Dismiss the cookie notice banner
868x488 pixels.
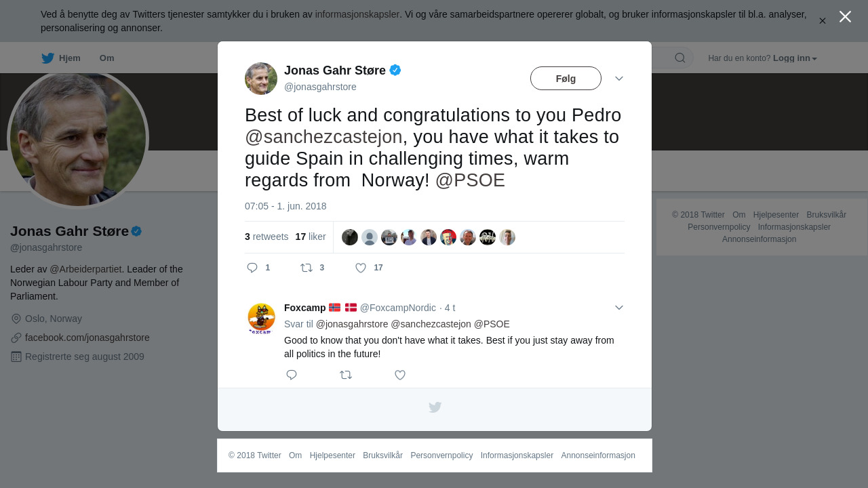(x=822, y=21)
